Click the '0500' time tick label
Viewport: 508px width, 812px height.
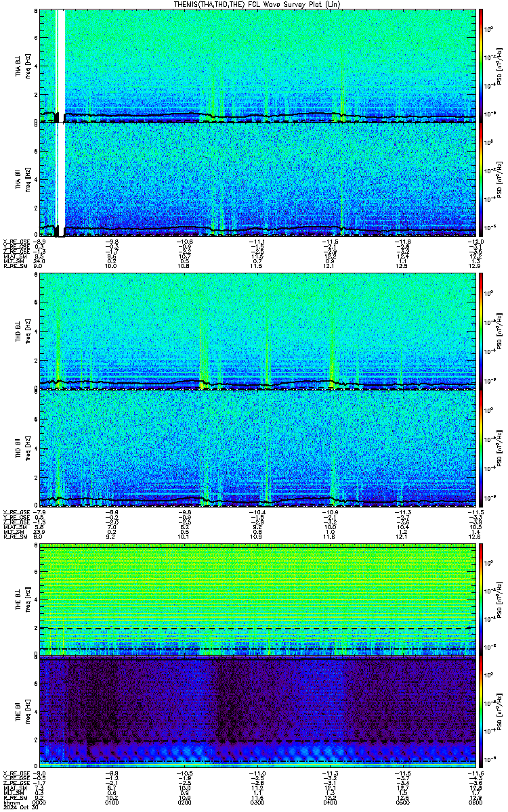point(404,803)
